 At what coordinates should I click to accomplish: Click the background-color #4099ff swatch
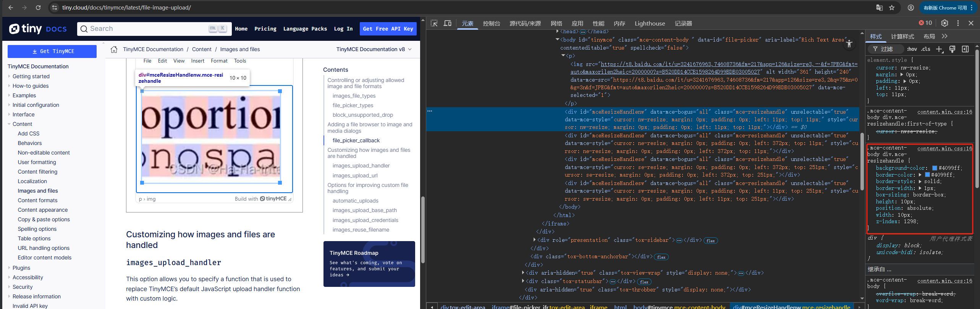coord(935,168)
